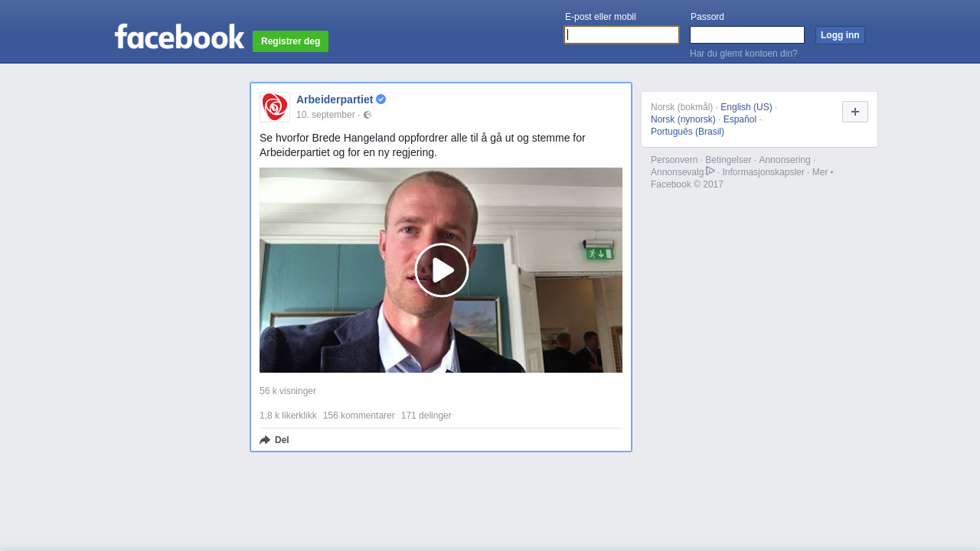Open the 10. september timestamp link
Screen dimensions: 980x551
[x=325, y=115]
